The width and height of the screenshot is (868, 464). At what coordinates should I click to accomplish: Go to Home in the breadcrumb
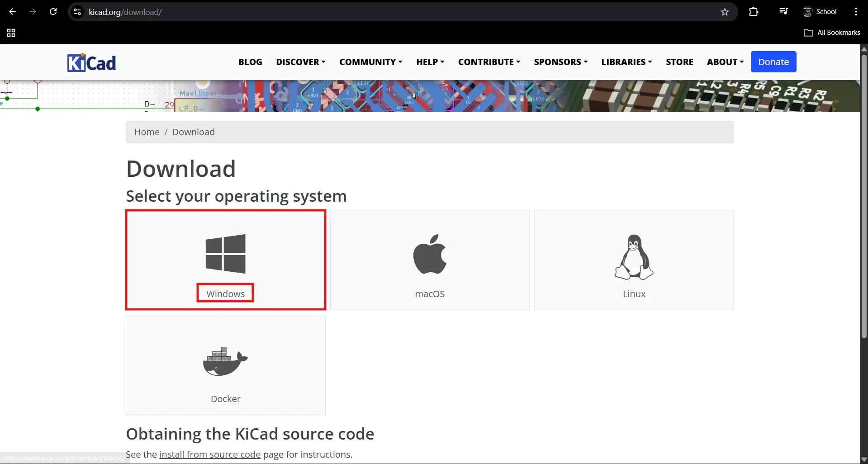147,132
